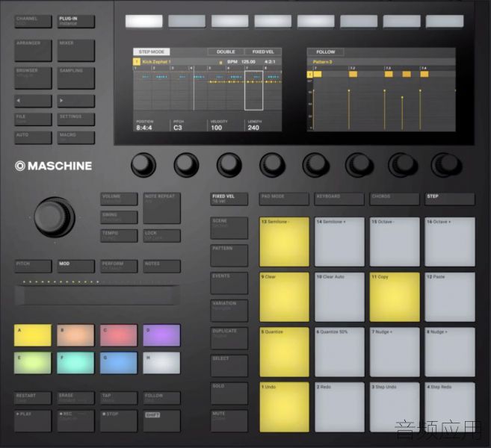Image resolution: width=491 pixels, height=448 pixels.
Task: Toggle the FOLLOW button above SHIFT
Action: tap(161, 398)
